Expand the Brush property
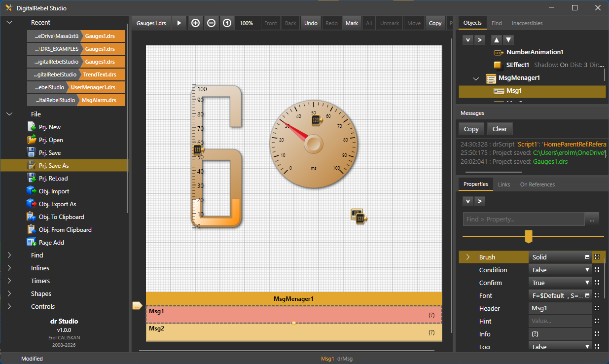The height and width of the screenshot is (364, 609). pos(468,257)
